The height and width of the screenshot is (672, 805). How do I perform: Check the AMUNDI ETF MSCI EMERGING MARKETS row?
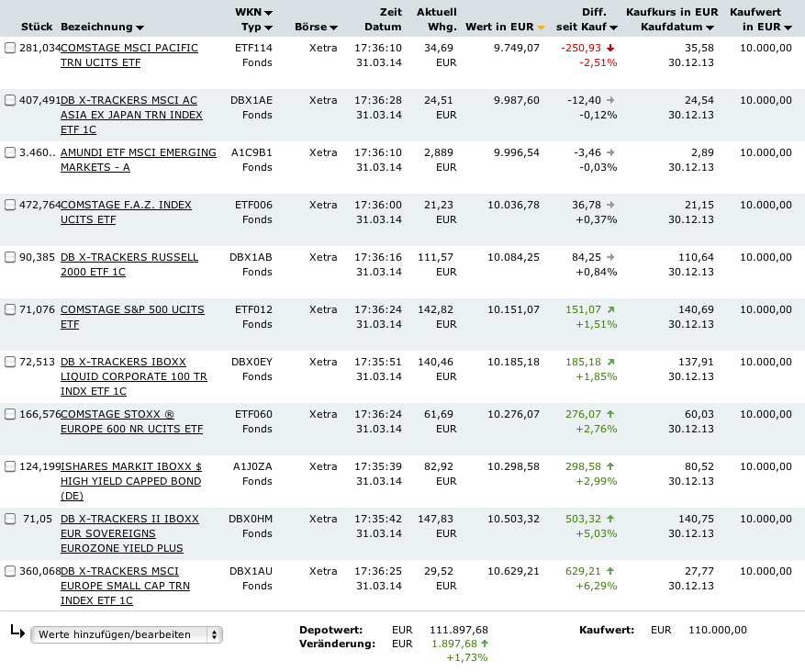tap(10, 153)
